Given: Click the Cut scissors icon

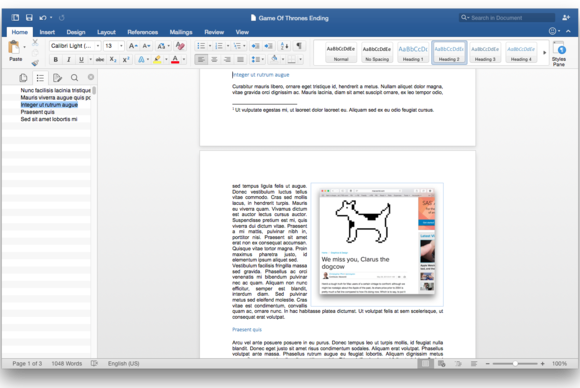Looking at the screenshot, I should tap(35, 42).
